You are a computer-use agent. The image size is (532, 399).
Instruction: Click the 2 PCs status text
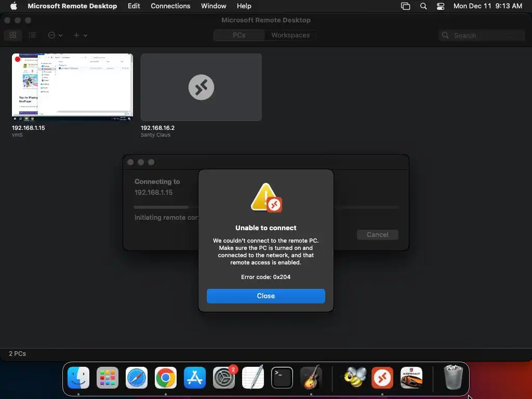[17, 353]
